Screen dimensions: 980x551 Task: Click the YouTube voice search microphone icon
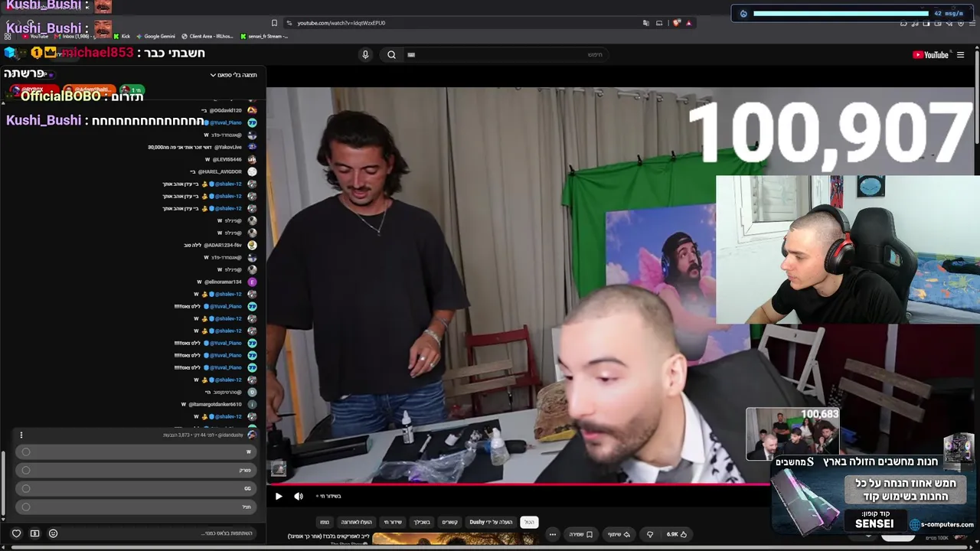[x=365, y=54]
